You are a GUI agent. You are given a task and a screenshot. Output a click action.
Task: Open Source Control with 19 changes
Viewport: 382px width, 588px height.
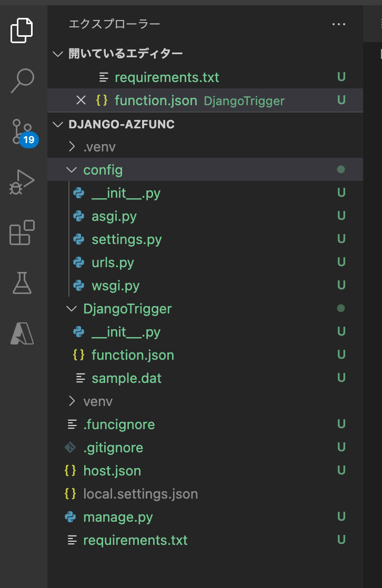(22, 131)
